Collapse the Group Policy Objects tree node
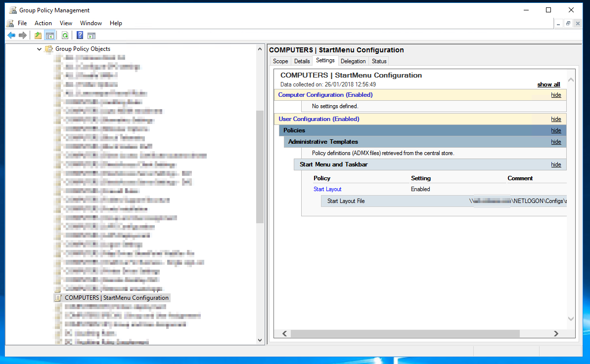Screen dimensions: 590x364 click(x=40, y=49)
